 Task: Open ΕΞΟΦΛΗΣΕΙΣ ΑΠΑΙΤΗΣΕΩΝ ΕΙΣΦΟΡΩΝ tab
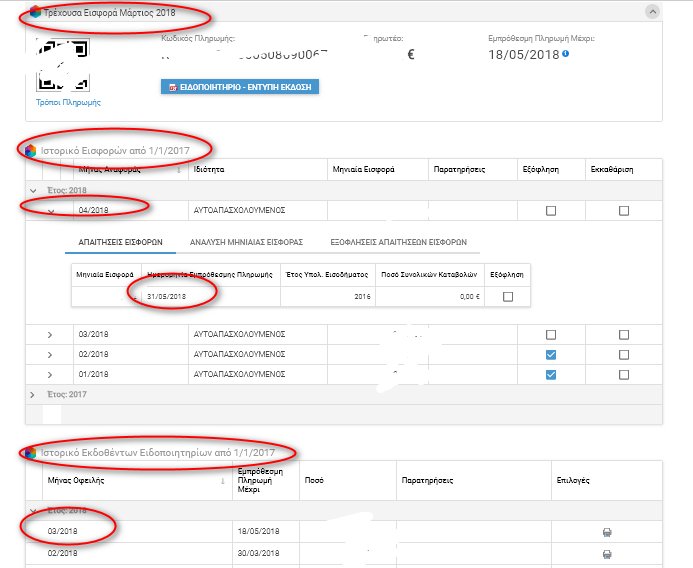[x=398, y=242]
